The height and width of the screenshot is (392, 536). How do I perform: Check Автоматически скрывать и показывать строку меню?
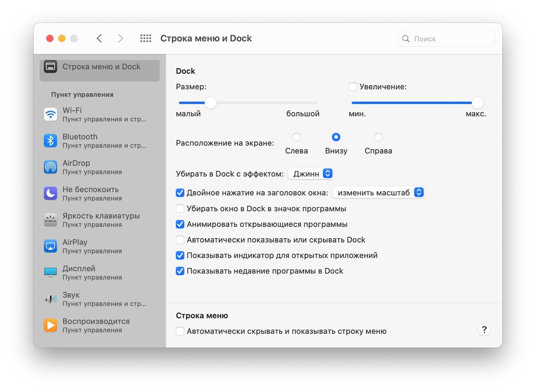pyautogui.click(x=180, y=331)
